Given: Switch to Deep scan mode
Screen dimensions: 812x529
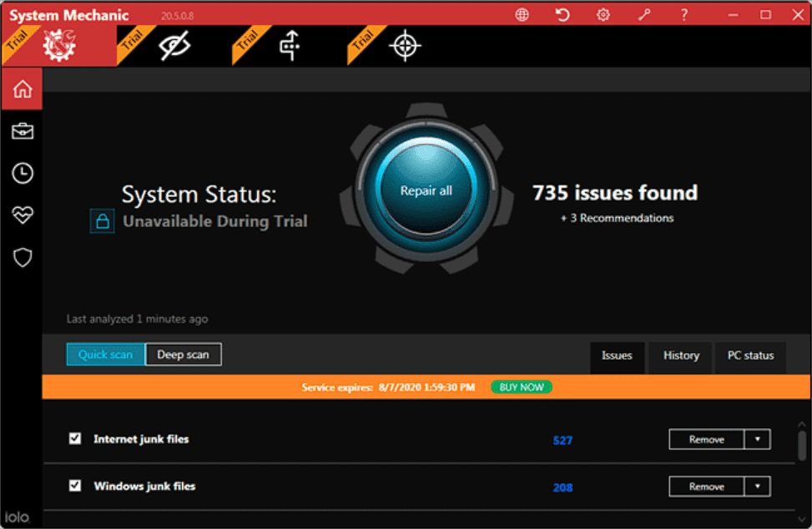Looking at the screenshot, I should (x=184, y=355).
